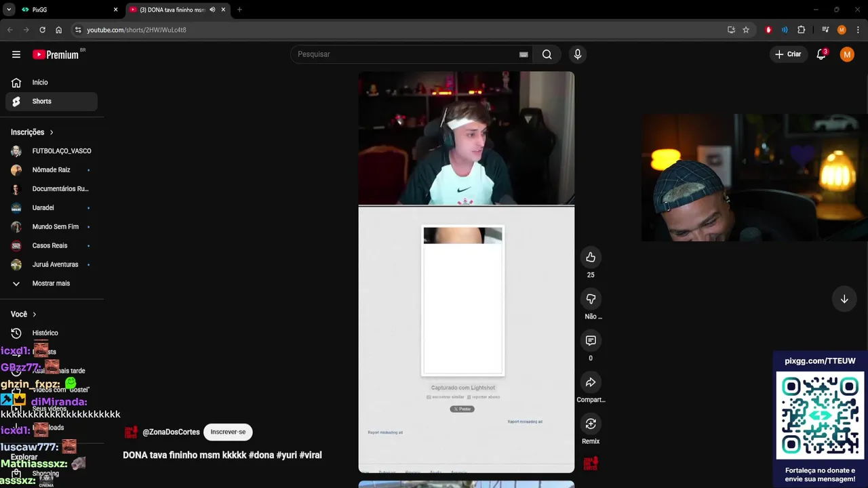Open the #dona hashtag
Viewport: 868px width, 488px height.
point(261,455)
